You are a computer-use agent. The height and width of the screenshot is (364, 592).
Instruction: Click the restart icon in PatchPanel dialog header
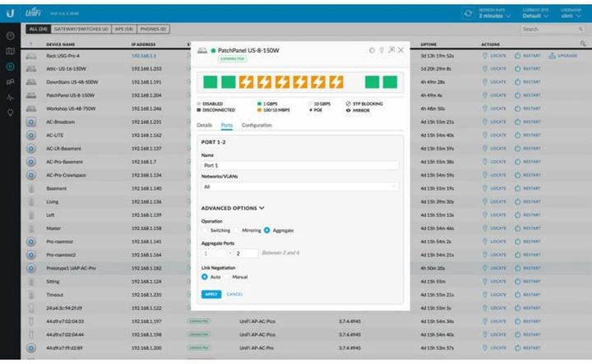pos(372,50)
